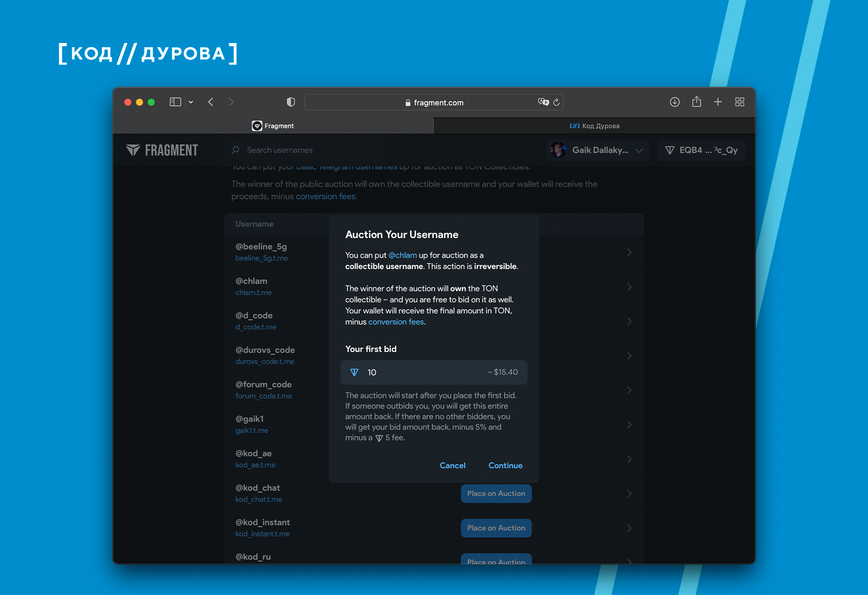
Task: Switch to the Код Дурова tab
Action: [x=594, y=126]
